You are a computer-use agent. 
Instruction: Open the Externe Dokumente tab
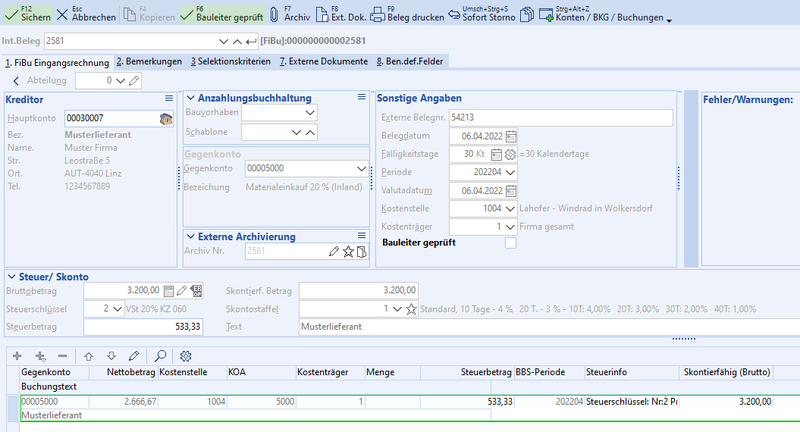tap(322, 61)
